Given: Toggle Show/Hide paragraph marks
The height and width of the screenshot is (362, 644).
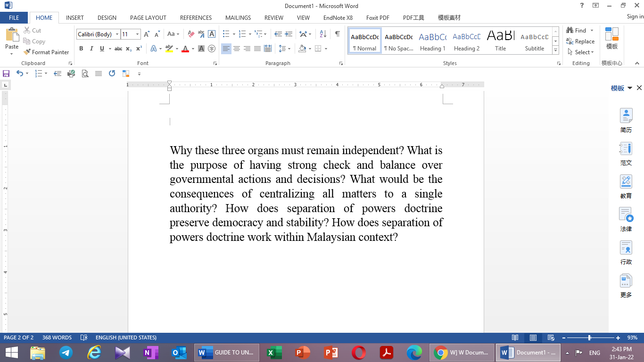Looking at the screenshot, I should click(x=337, y=33).
